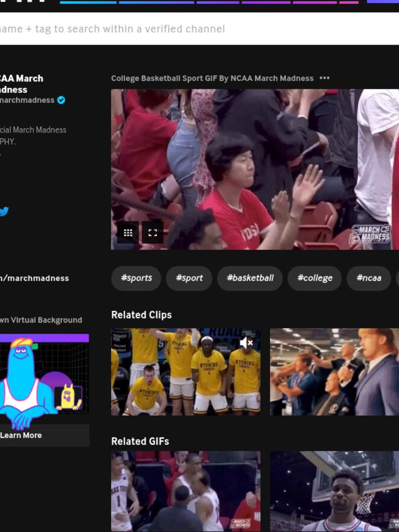
Task: Select the #sports tag
Action: [136, 278]
